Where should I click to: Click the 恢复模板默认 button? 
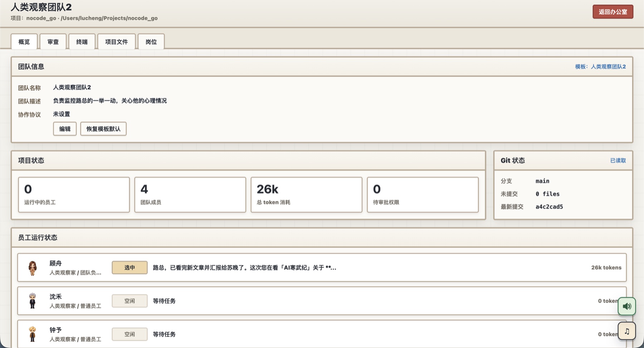(x=103, y=129)
